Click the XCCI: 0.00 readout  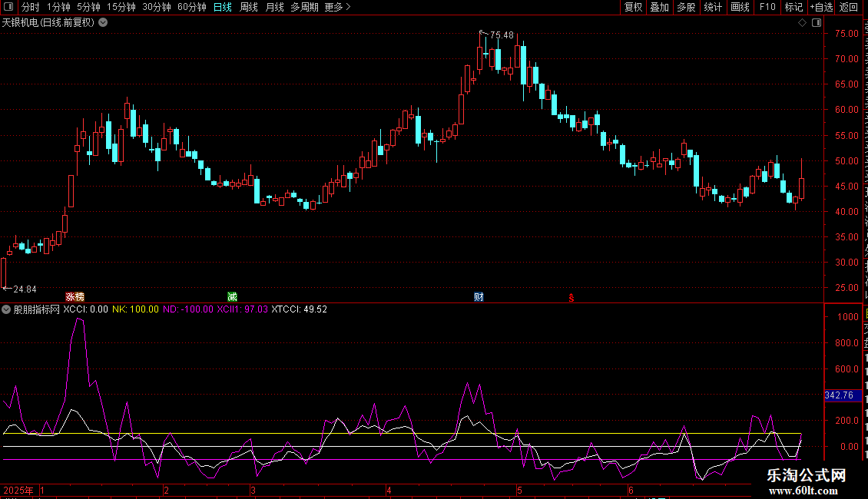click(85, 310)
